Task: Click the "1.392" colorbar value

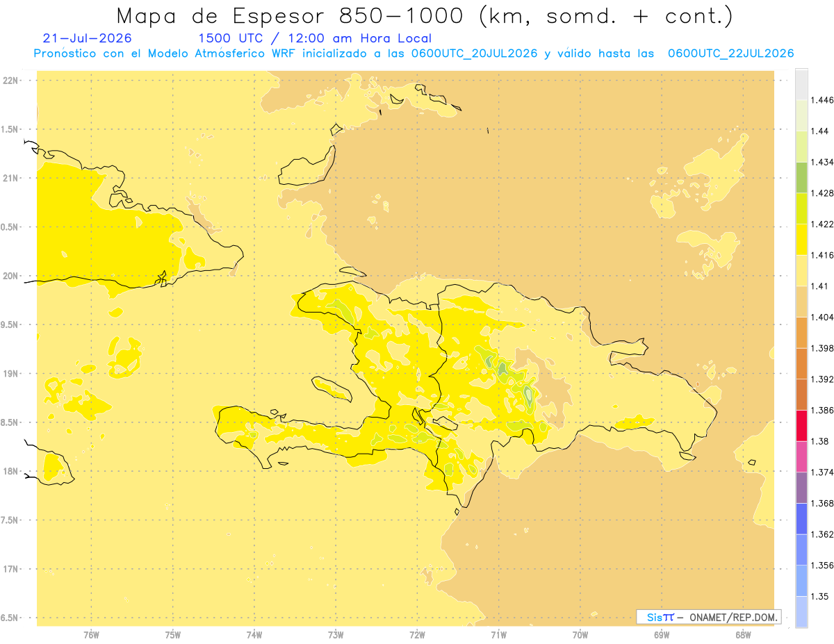Action: [821, 379]
